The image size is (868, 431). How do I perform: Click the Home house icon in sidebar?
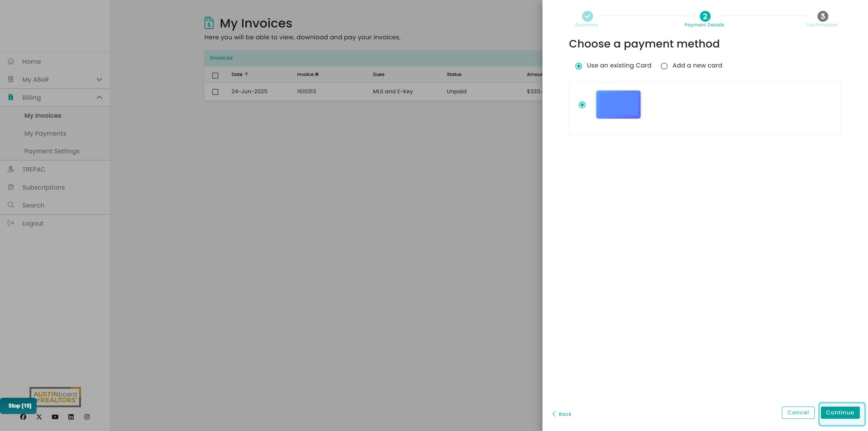(x=11, y=61)
